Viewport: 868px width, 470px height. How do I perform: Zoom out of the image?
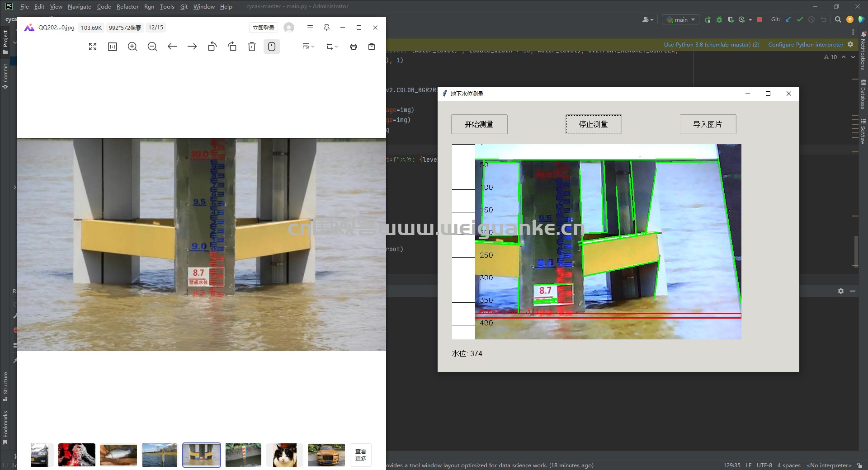pos(152,47)
